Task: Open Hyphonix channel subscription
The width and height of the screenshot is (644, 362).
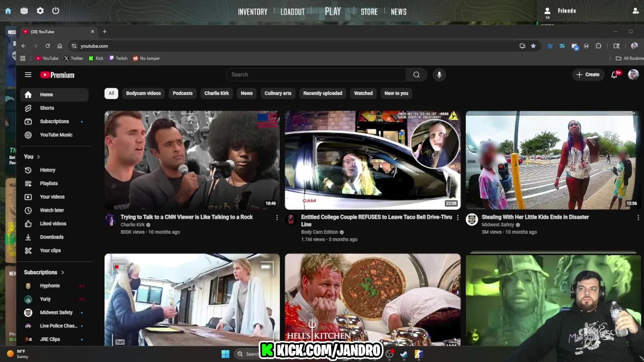Action: click(x=54, y=286)
